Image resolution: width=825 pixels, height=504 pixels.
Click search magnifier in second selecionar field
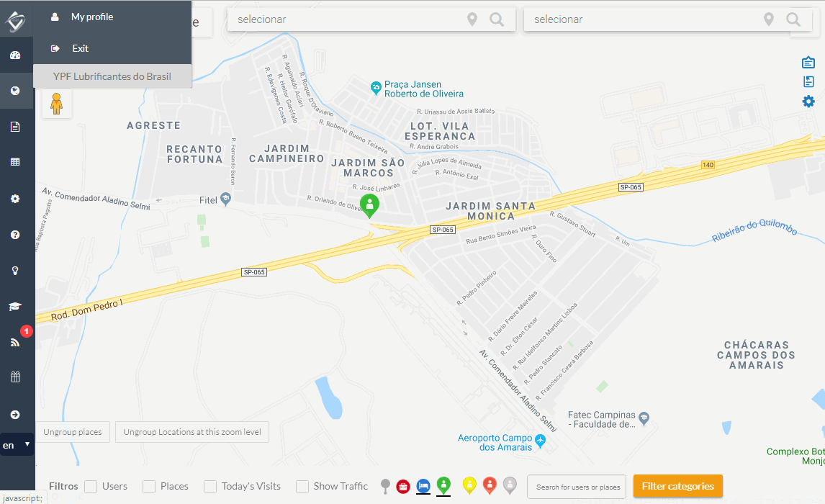(x=793, y=19)
